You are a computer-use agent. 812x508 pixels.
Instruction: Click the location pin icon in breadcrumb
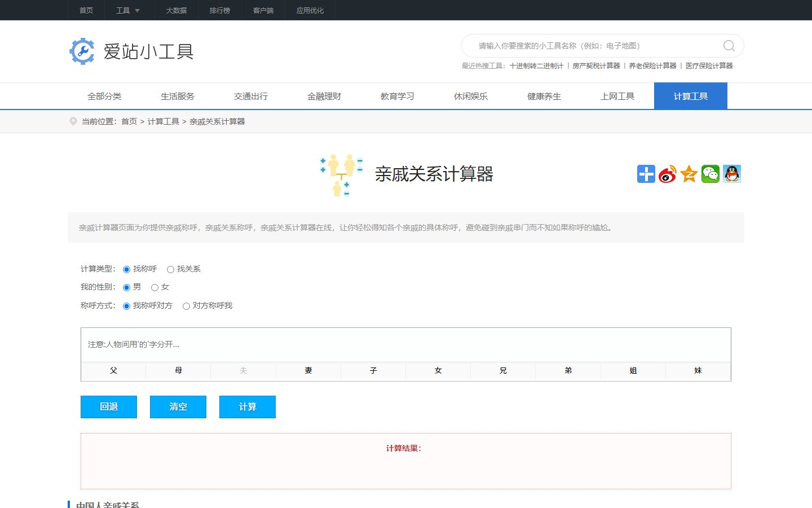[x=73, y=121]
